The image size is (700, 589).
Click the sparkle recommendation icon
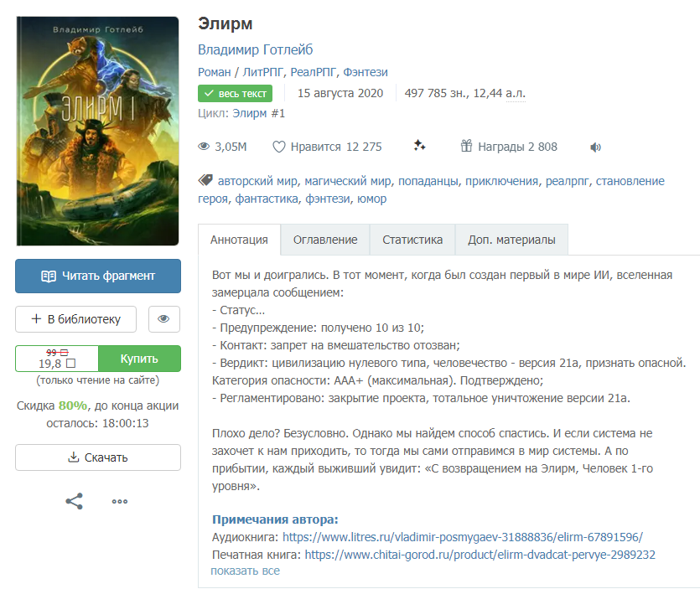pos(419,146)
